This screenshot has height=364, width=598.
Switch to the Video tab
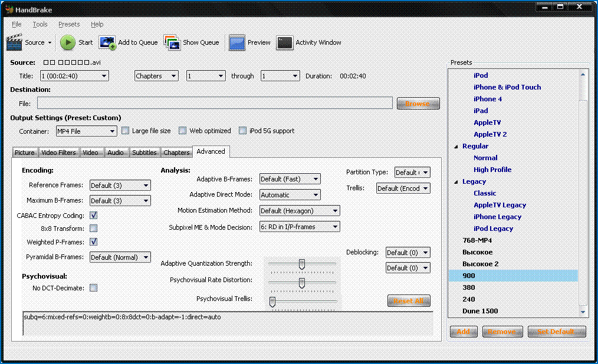pos(90,153)
